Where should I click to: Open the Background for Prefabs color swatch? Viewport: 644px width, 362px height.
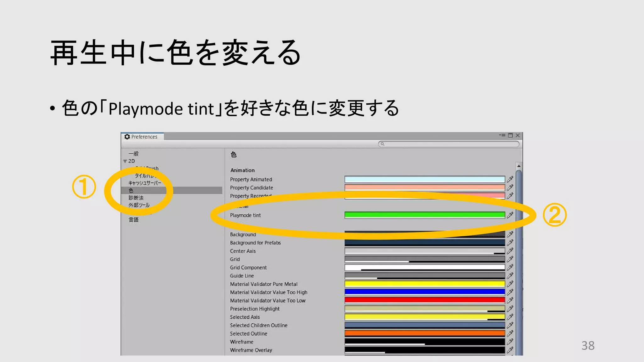[425, 243]
